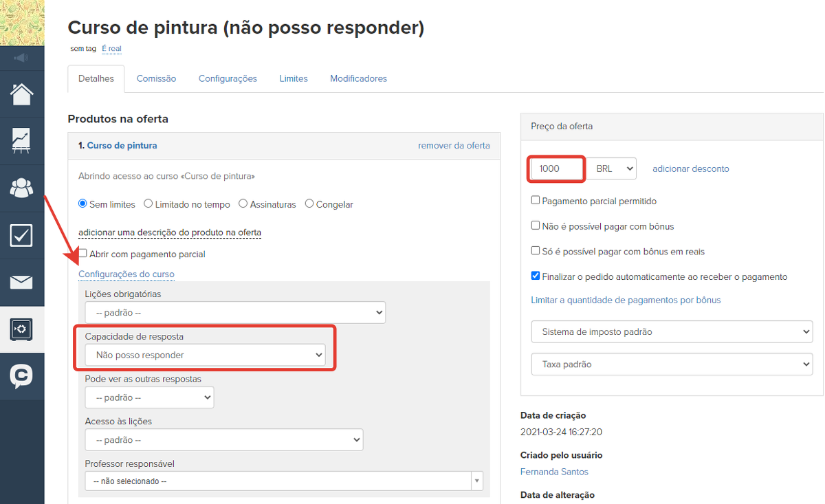Open the users group sidebar icon
825x504 pixels.
[x=22, y=188]
